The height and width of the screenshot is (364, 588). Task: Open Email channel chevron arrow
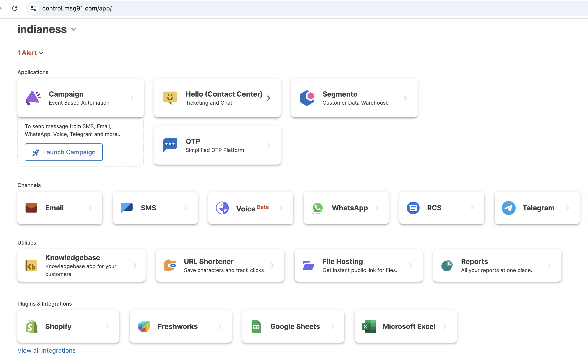point(90,208)
